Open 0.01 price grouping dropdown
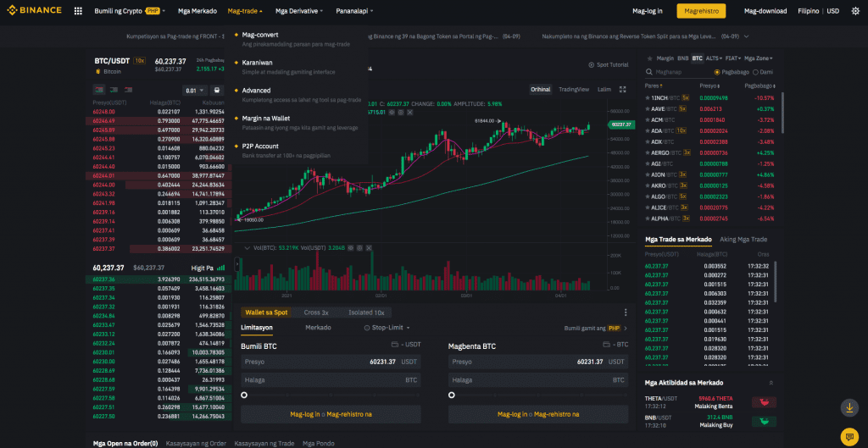Viewport: 868px width, 448px height. pos(195,90)
